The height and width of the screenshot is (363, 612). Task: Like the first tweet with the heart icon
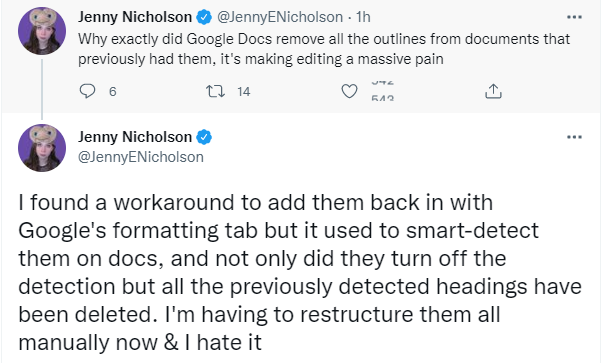pyautogui.click(x=349, y=91)
